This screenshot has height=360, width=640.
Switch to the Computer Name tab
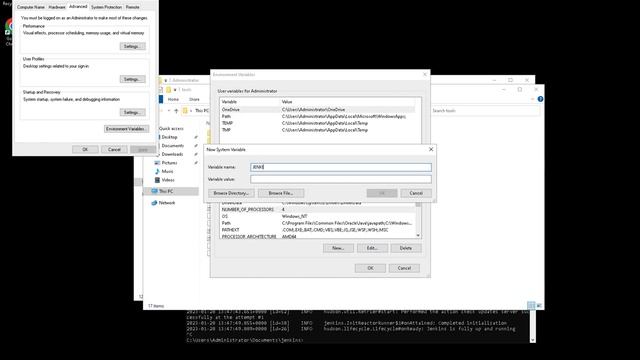point(31,7)
